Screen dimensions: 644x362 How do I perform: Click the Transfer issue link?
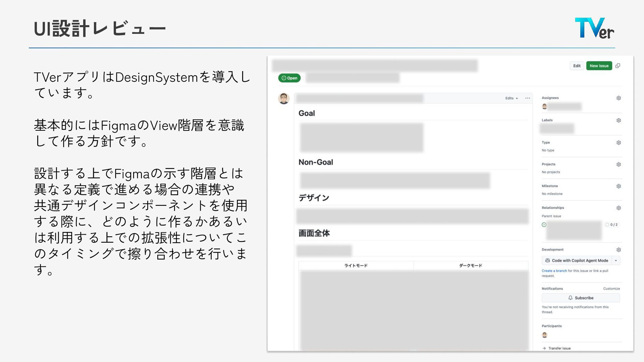559,348
